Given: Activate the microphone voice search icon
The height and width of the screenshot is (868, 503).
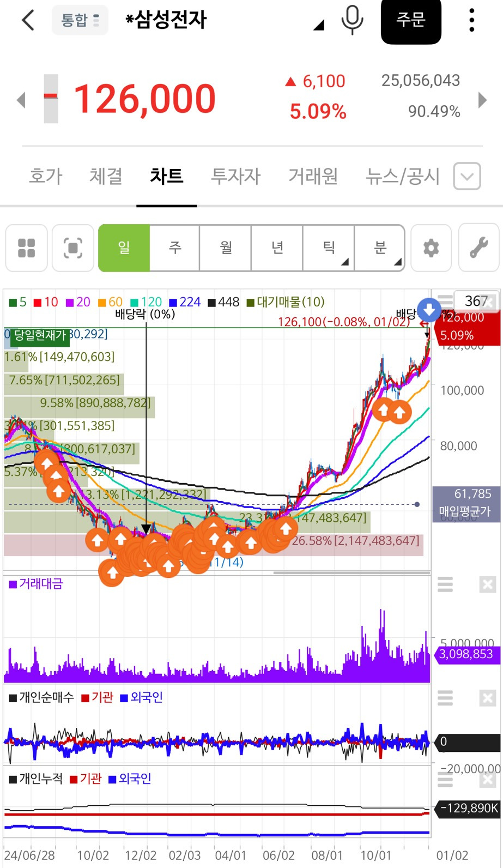Looking at the screenshot, I should coord(352,20).
